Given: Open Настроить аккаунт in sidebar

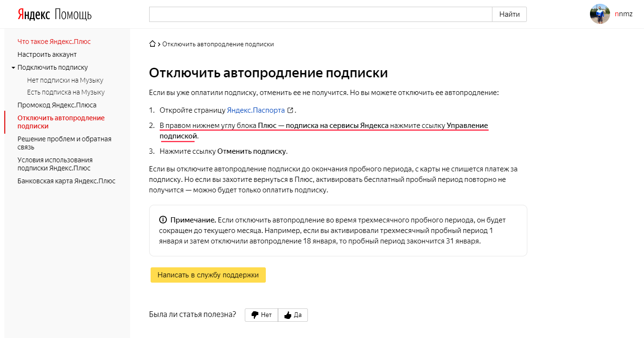Looking at the screenshot, I should pyautogui.click(x=47, y=54).
